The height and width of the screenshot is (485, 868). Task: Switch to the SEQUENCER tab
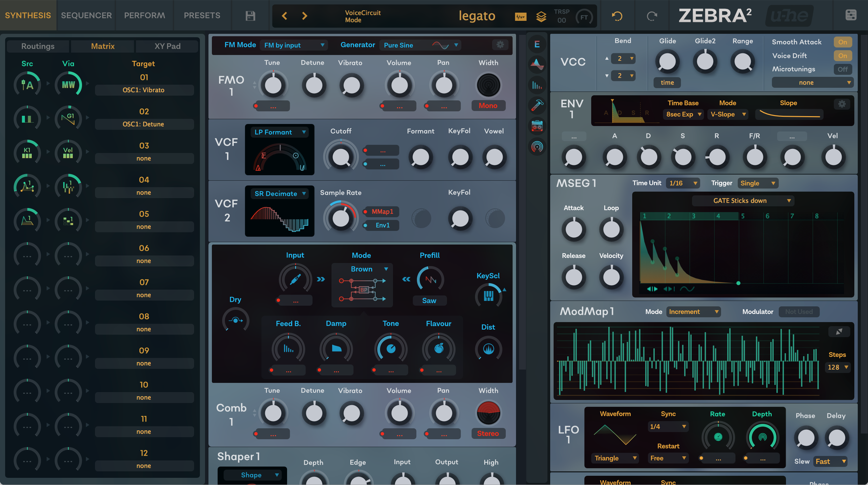(x=86, y=15)
